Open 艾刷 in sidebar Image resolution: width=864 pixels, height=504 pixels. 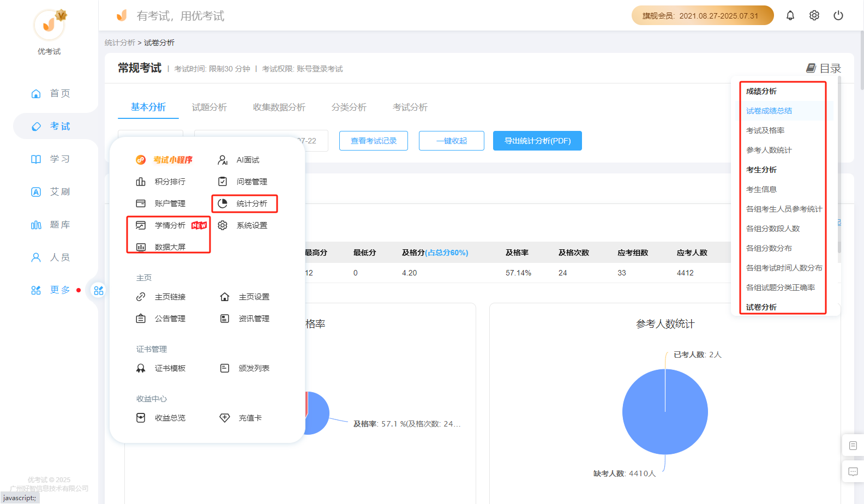click(50, 191)
